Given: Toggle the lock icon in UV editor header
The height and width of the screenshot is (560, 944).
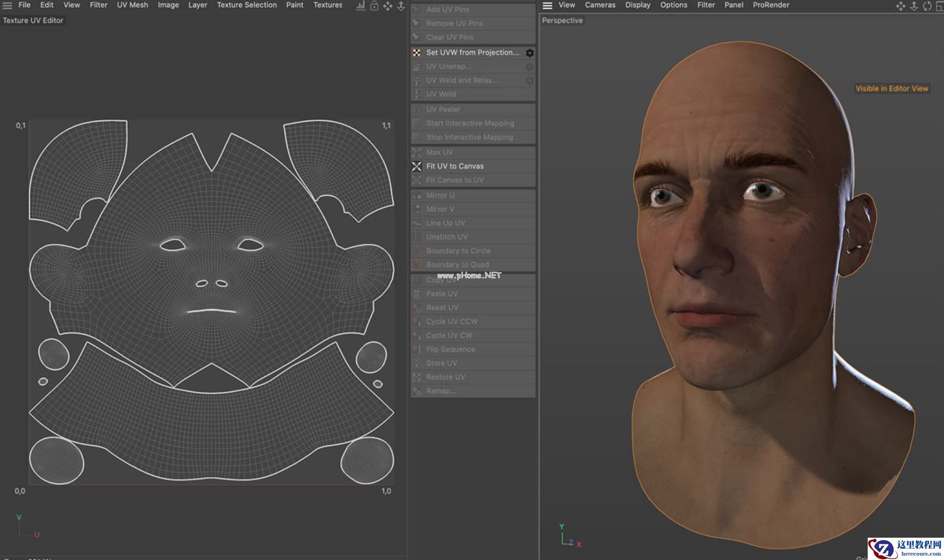Looking at the screenshot, I should click(x=374, y=6).
